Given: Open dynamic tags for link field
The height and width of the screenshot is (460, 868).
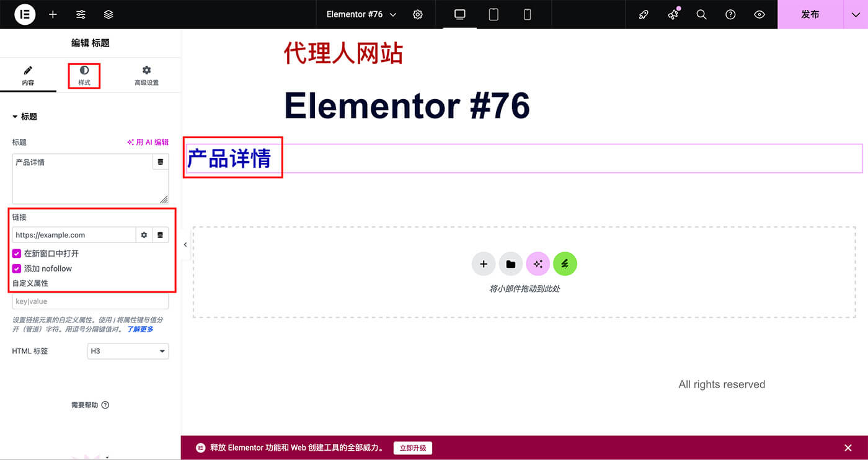Looking at the screenshot, I should click(x=161, y=235).
